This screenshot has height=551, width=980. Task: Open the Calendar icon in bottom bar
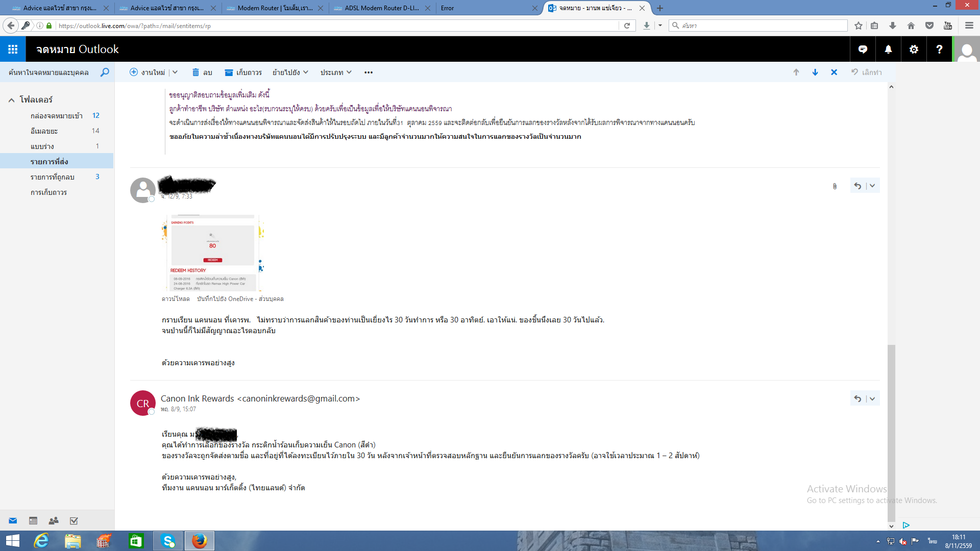tap(33, 520)
